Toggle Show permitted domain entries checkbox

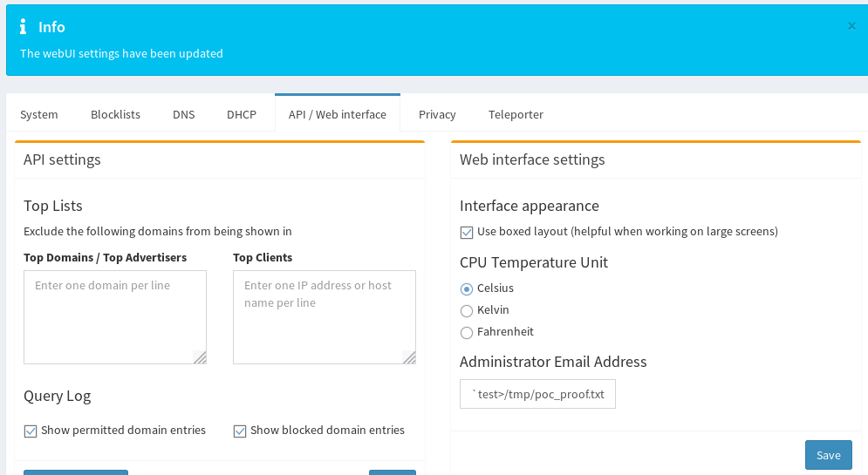(31, 431)
